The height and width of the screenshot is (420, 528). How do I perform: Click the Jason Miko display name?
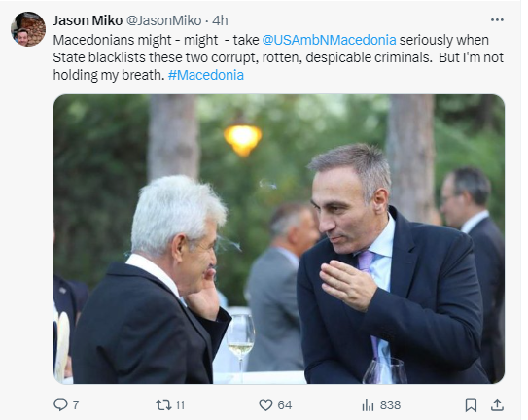point(88,20)
